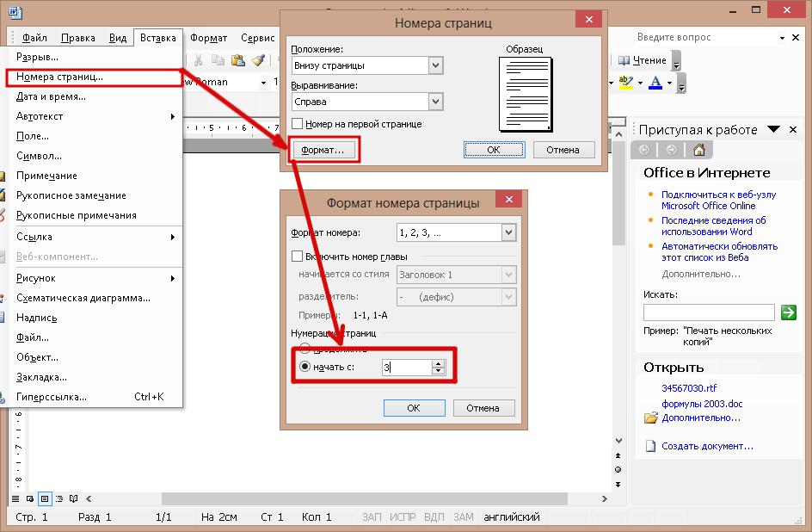This screenshot has height=532, width=812.
Task: Toggle ЗАП macro recording indicator
Action: click(x=372, y=517)
